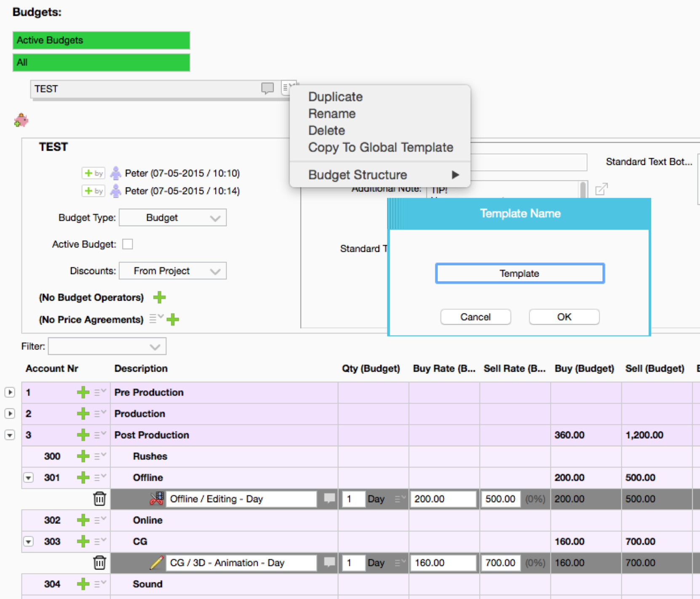The height and width of the screenshot is (599, 700).
Task: Open the comment bubble on TEST budget
Action: point(267,88)
